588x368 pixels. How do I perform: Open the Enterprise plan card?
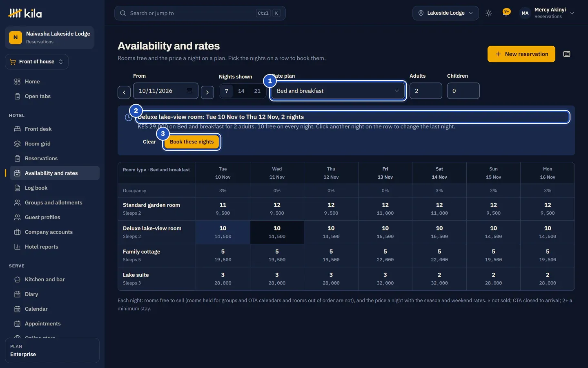coord(52,350)
